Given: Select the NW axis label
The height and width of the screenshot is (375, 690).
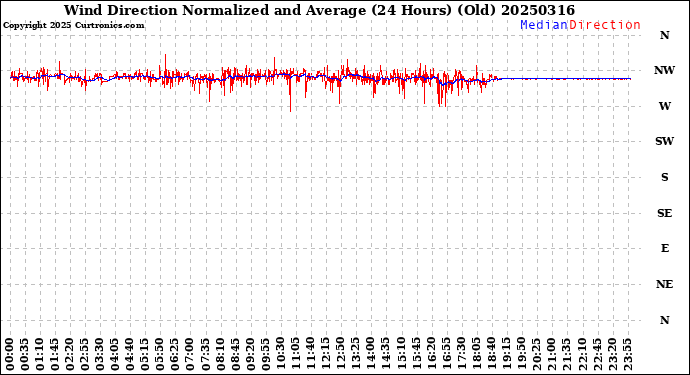Looking at the screenshot, I should [664, 70].
